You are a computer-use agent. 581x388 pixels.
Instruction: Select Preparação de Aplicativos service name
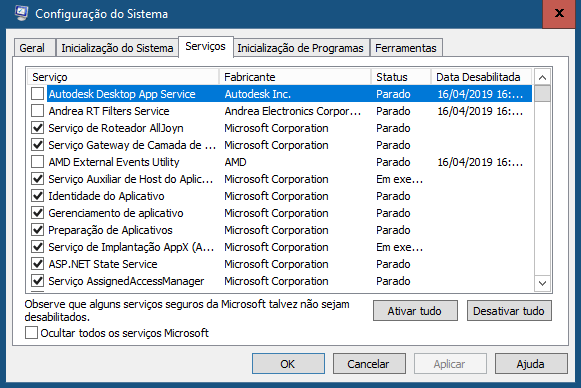point(110,230)
